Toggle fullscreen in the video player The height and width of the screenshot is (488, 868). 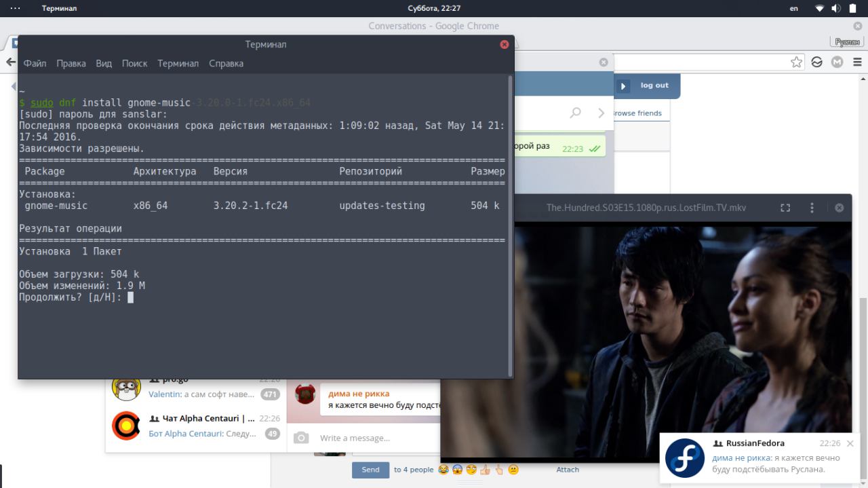[x=785, y=208]
